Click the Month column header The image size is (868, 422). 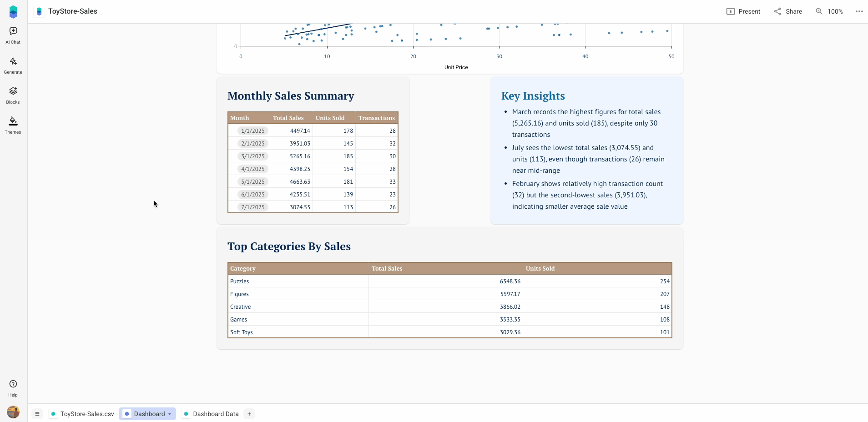[249, 118]
